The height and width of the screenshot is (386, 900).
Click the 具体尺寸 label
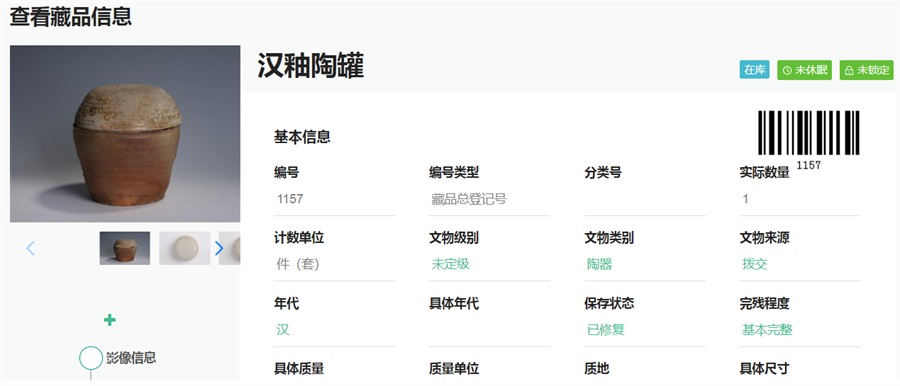[765, 369]
